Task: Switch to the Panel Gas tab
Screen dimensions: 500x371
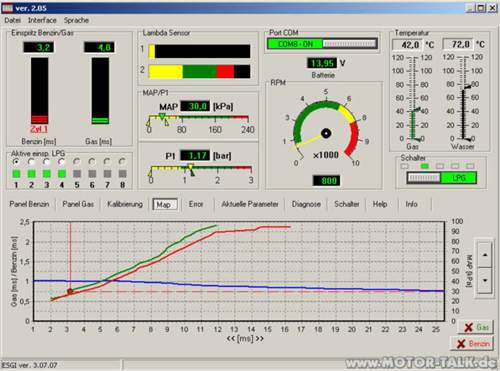Action: tap(78, 204)
